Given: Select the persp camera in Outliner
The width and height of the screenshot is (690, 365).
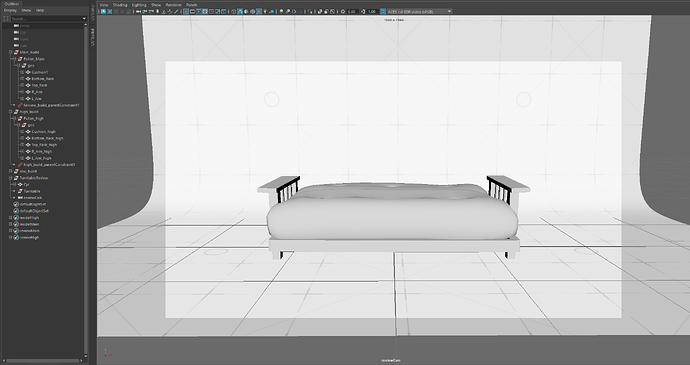Looking at the screenshot, I should (24, 26).
